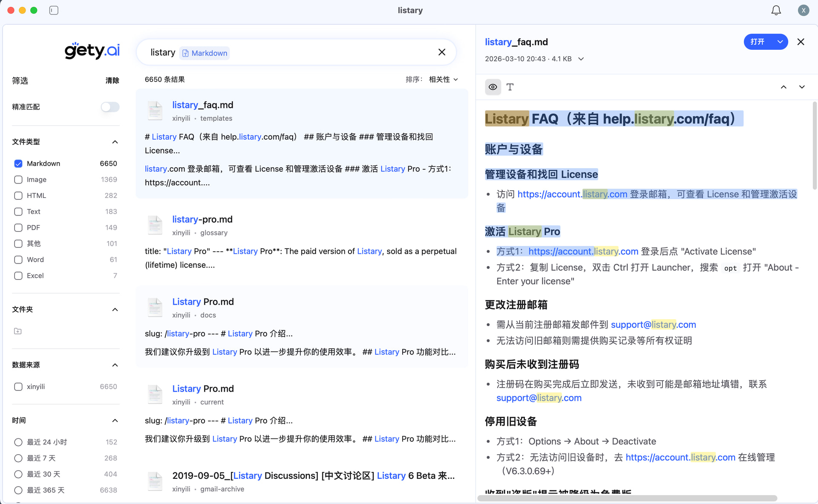This screenshot has width=818, height=504.
Task: Toggle the sidebar panel icon in title bar
Action: 54,10
